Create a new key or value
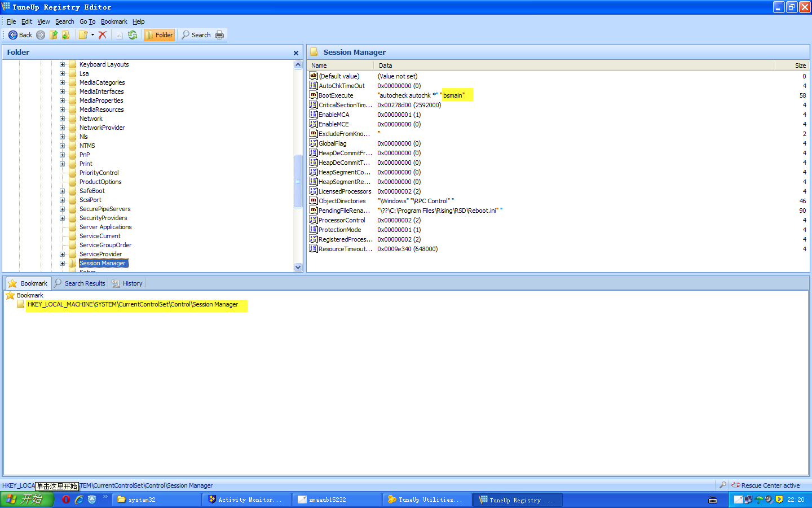The height and width of the screenshot is (508, 812). point(83,35)
